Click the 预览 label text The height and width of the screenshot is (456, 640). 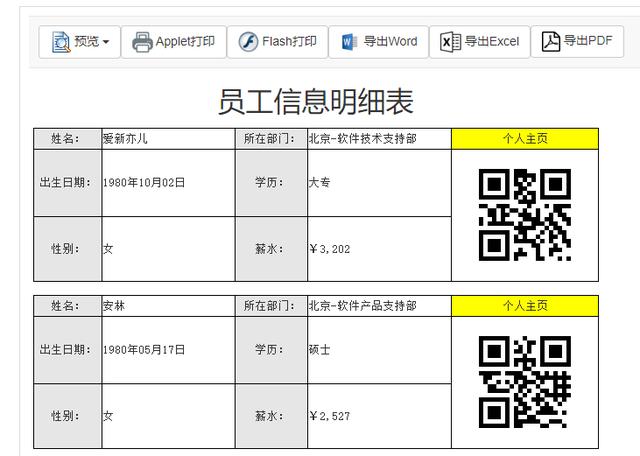click(x=87, y=41)
